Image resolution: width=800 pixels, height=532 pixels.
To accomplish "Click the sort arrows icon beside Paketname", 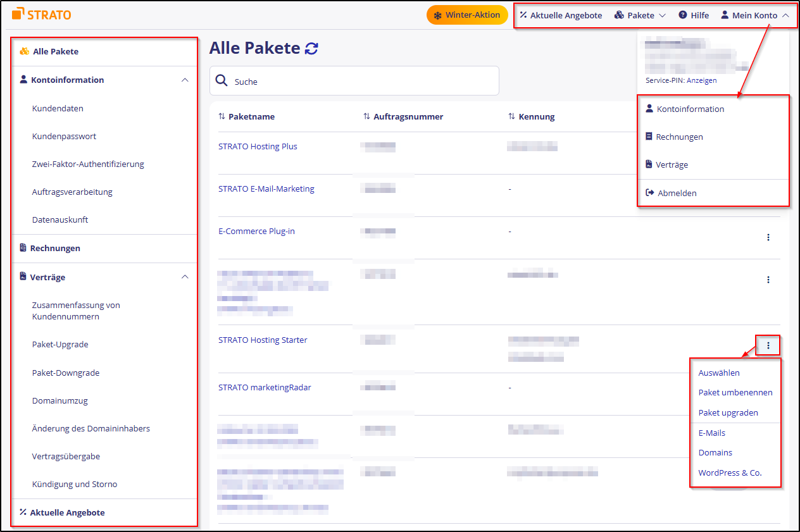I will (222, 116).
